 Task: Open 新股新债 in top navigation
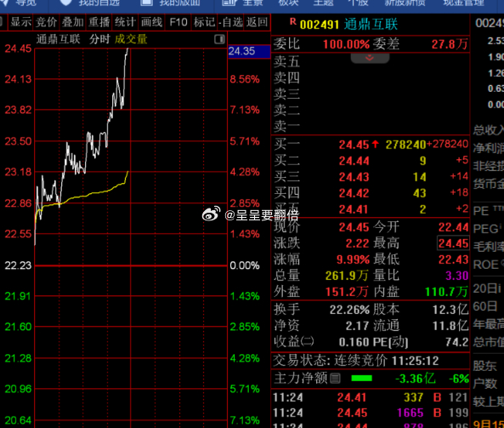(405, 3)
